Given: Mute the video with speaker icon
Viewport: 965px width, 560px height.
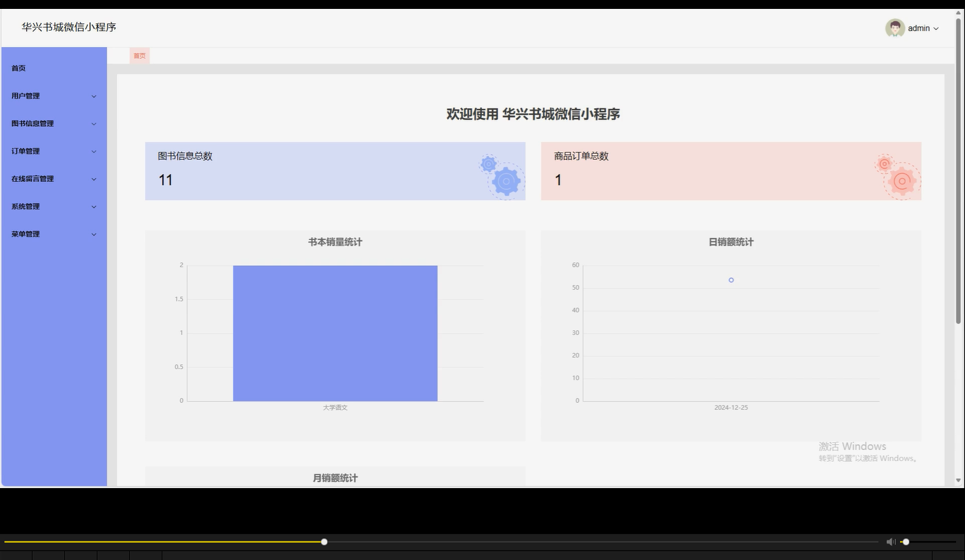Looking at the screenshot, I should [891, 542].
